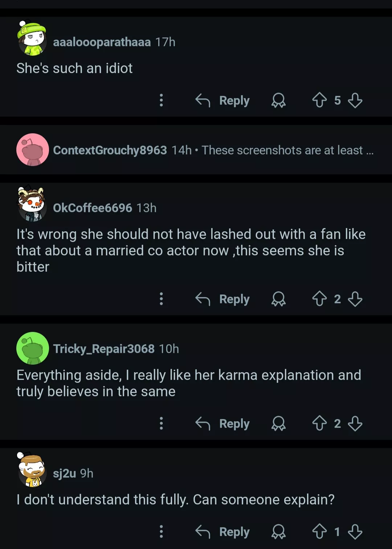392x549 pixels.
Task: Downvote aaaloooparathaaa's comment
Action: coord(355,100)
